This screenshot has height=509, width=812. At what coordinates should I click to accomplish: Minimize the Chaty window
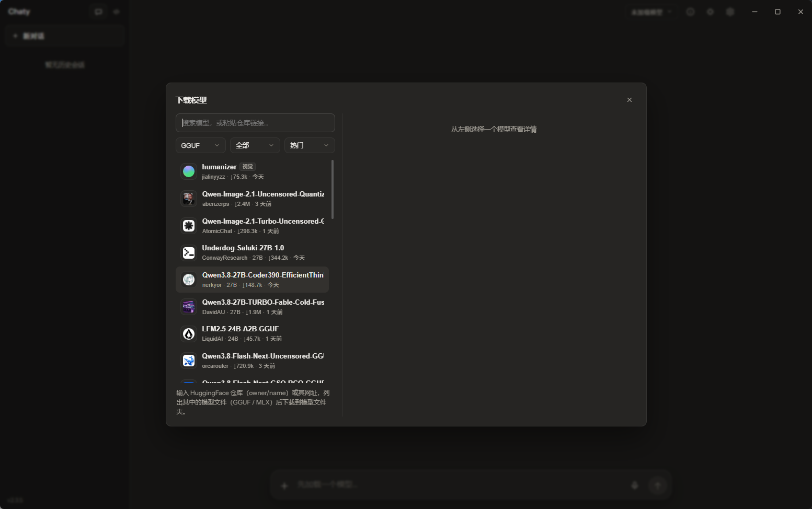click(x=754, y=11)
